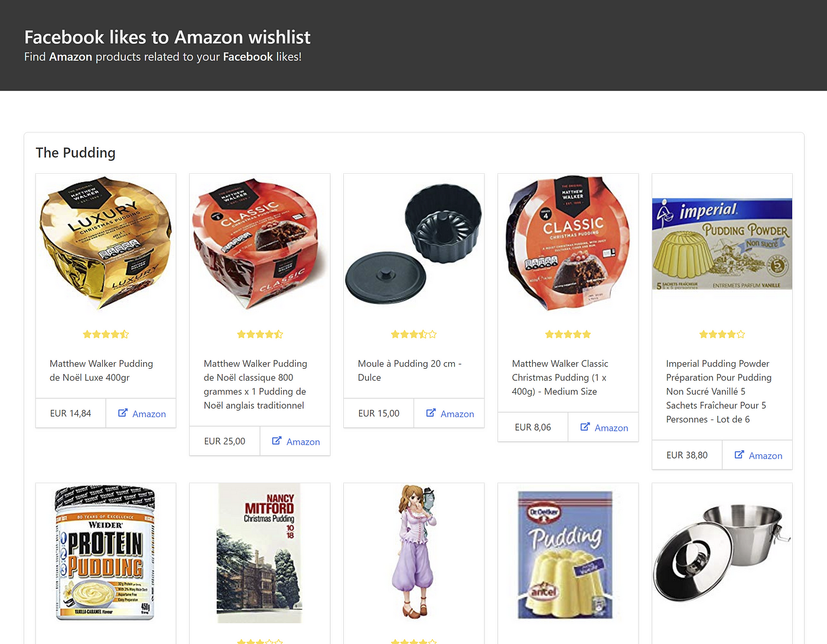
Task: Open the Amazon link for Imperial Pudding Powder
Action: [758, 456]
